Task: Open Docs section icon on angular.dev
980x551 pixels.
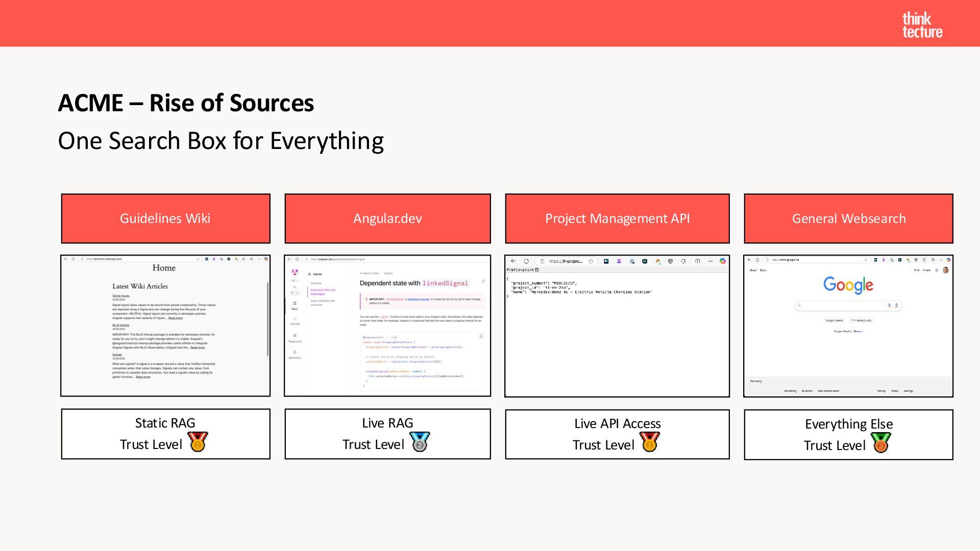Action: point(295,305)
